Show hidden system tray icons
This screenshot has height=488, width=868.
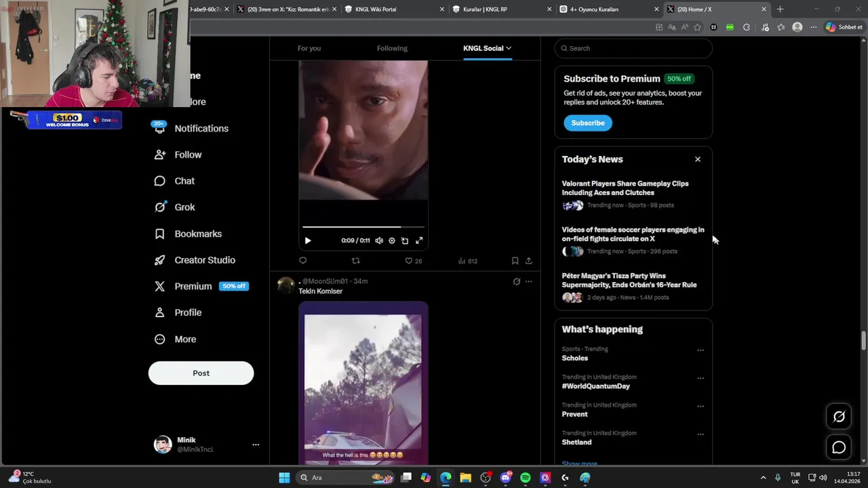(763, 478)
